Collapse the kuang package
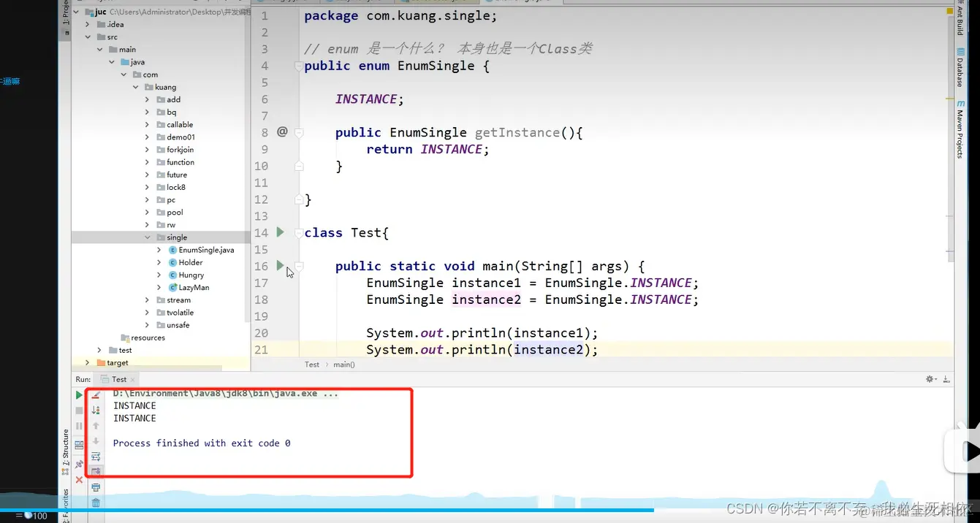 click(x=135, y=87)
